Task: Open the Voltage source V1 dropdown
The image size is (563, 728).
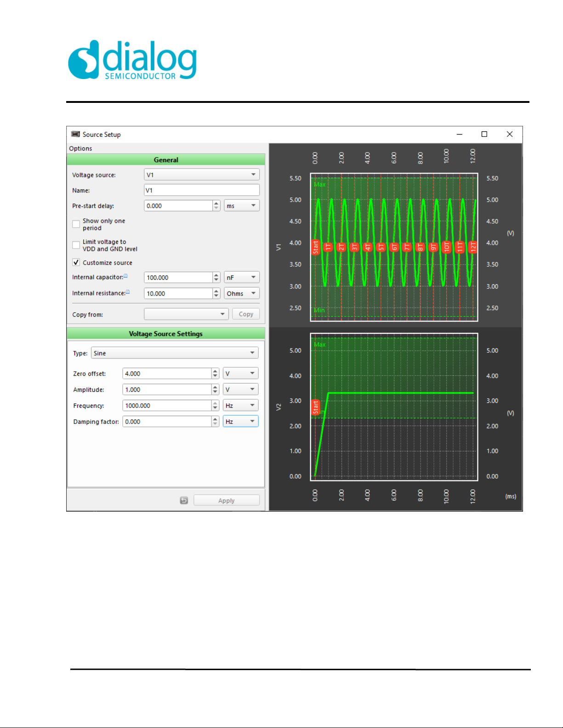Action: click(x=202, y=175)
